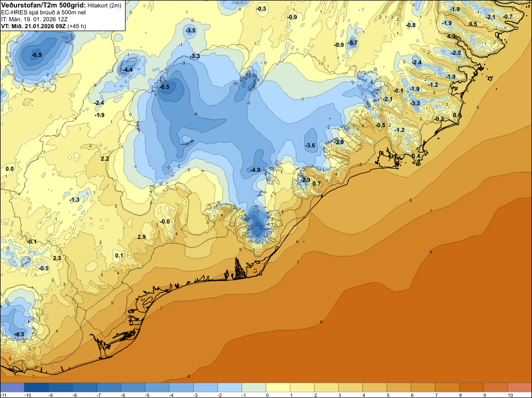Click the 'IT: Mán. 19. 01. 2026 12Z' line
The height and width of the screenshot is (398, 532).
(34, 19)
